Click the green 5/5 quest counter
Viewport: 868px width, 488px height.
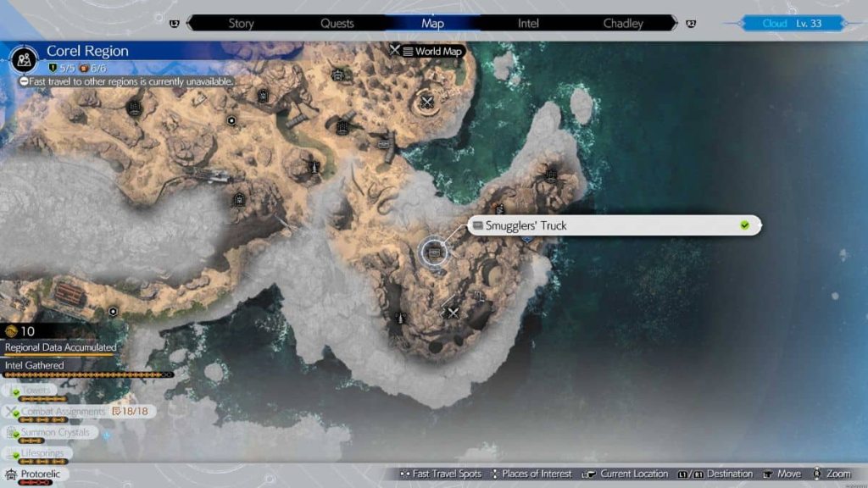click(61, 68)
